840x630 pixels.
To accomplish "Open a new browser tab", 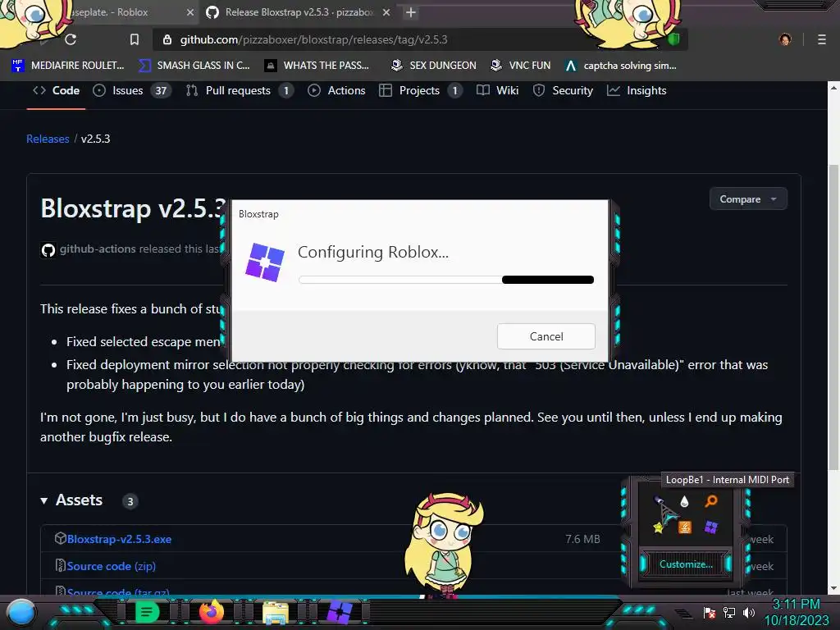I will coord(410,12).
